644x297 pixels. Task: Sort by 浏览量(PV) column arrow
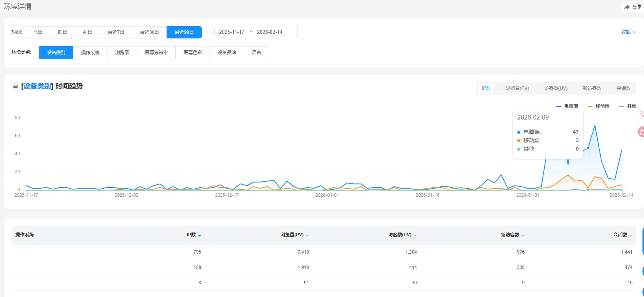tap(307, 235)
